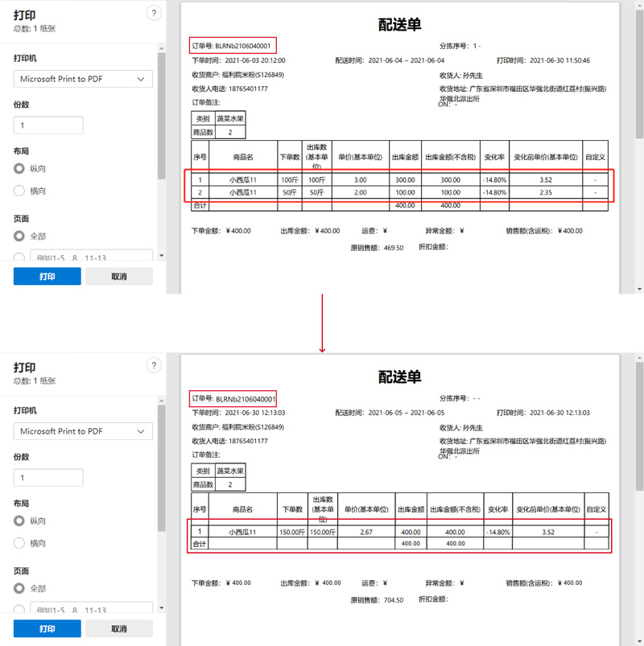The height and width of the screenshot is (646, 644).
Task: Select 横向 layout in lower print dialog
Action: coord(19,543)
